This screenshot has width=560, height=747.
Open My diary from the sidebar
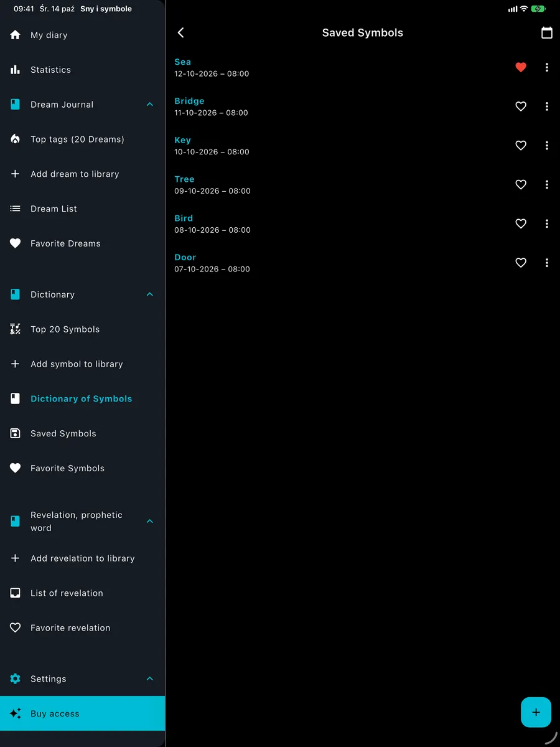pos(82,35)
